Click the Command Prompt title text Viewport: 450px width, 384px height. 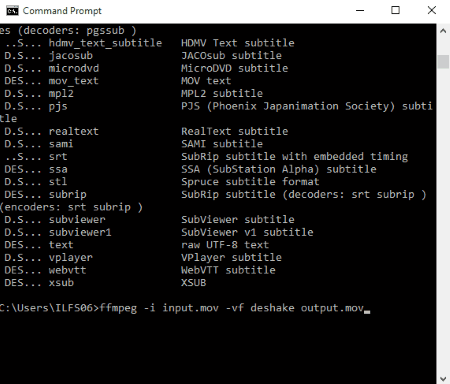point(62,11)
